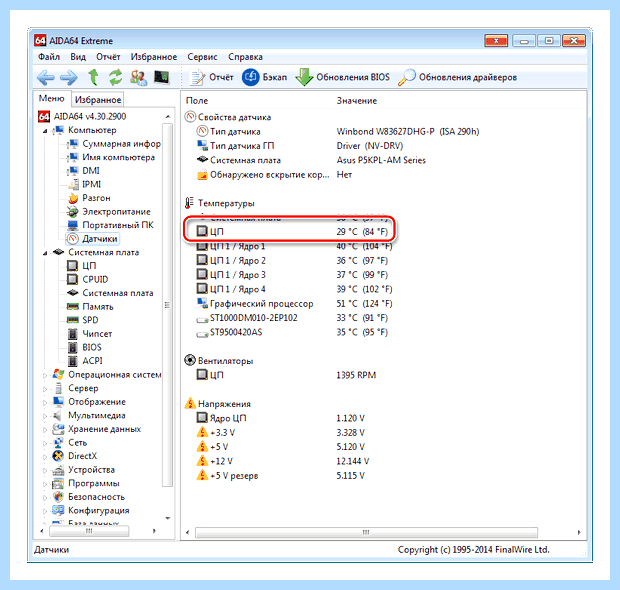This screenshot has width=620, height=590.
Task: Expand the Хранение данных node
Action: [45, 429]
